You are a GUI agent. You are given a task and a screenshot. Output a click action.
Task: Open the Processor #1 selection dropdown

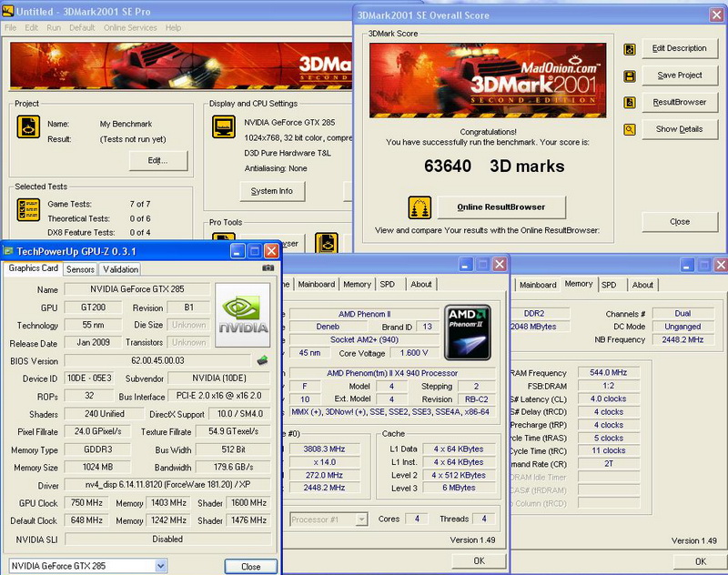pyautogui.click(x=361, y=520)
